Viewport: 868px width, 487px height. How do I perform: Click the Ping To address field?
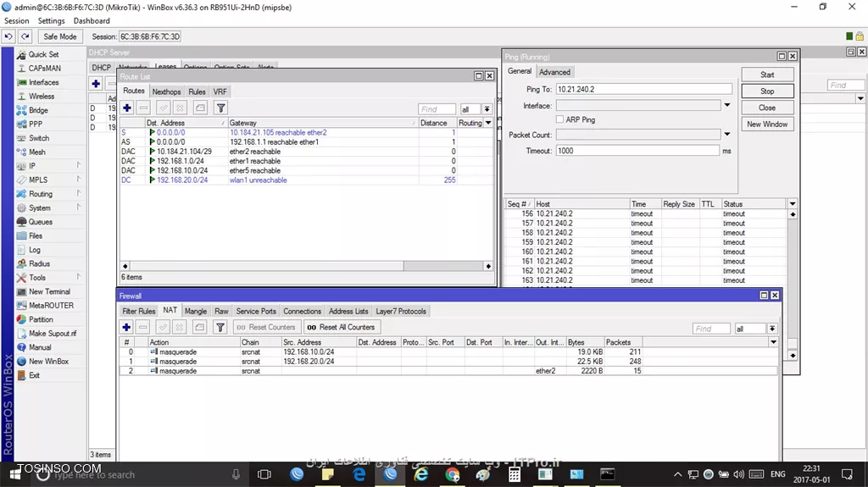[643, 89]
